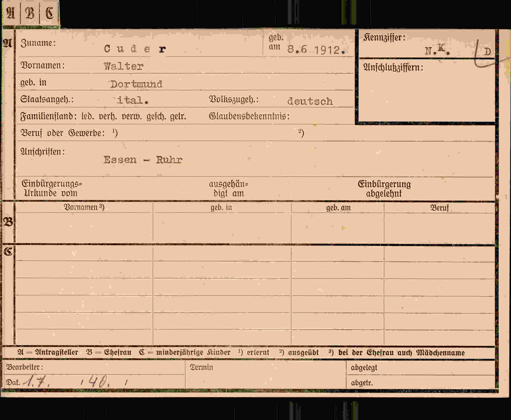Click the address 'Essen - Ruhr'

click(x=143, y=160)
